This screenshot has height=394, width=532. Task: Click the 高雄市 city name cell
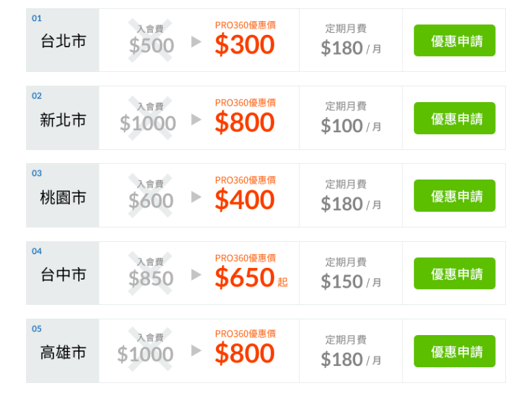click(63, 353)
